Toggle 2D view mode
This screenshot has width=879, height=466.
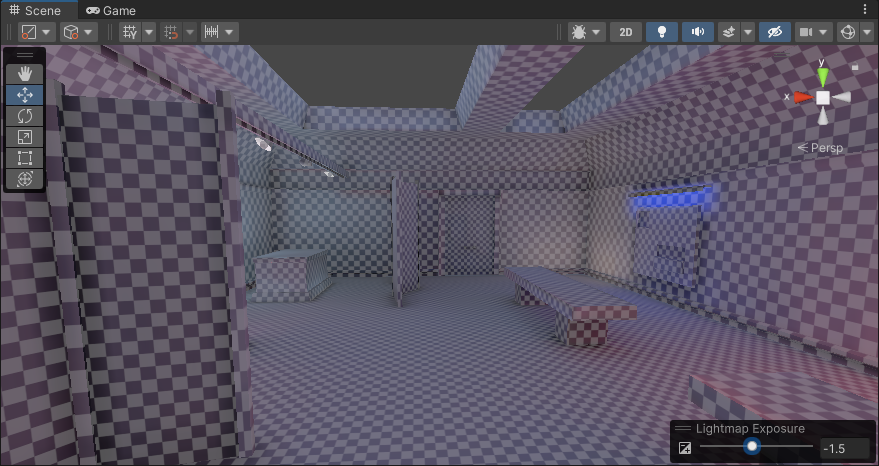coord(626,32)
